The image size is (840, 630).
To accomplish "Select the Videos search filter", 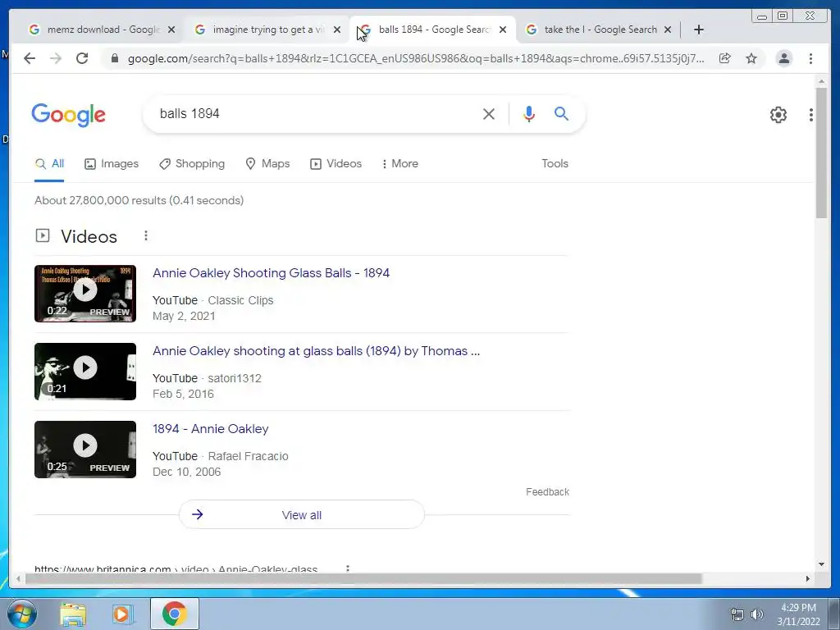I will pyautogui.click(x=336, y=164).
